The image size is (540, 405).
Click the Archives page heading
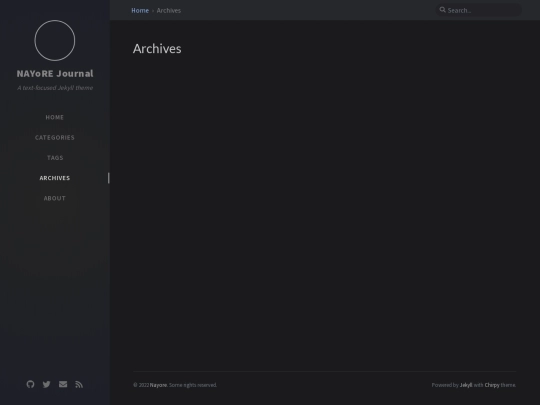[157, 49]
